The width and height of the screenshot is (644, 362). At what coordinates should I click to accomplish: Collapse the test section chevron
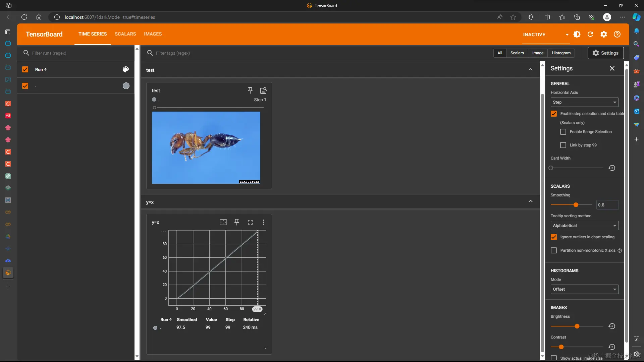tap(531, 69)
